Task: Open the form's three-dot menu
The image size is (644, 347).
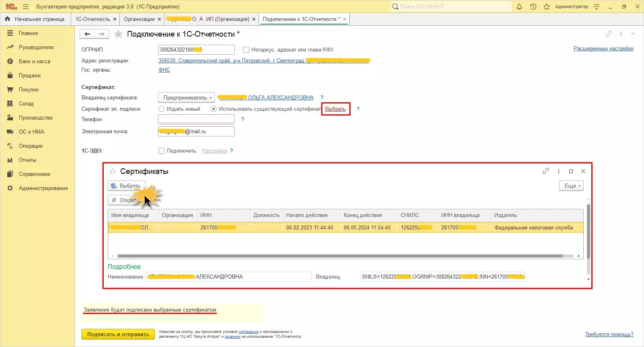Action: click(621, 34)
